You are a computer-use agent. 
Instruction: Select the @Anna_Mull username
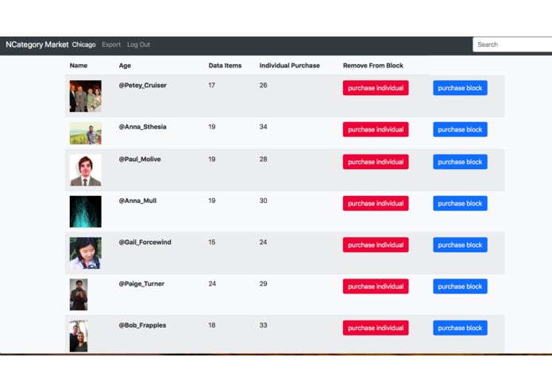coord(137,201)
